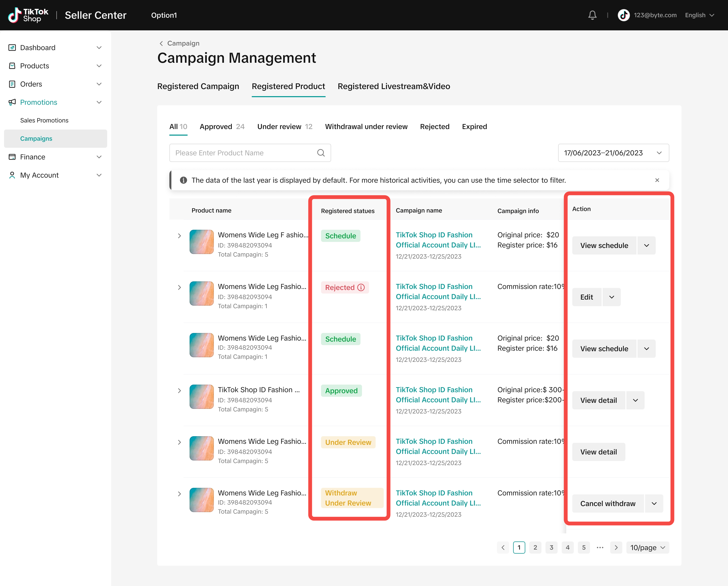Viewport: 728px width, 586px height.
Task: Dismiss the info banner with X
Action: pos(657,180)
